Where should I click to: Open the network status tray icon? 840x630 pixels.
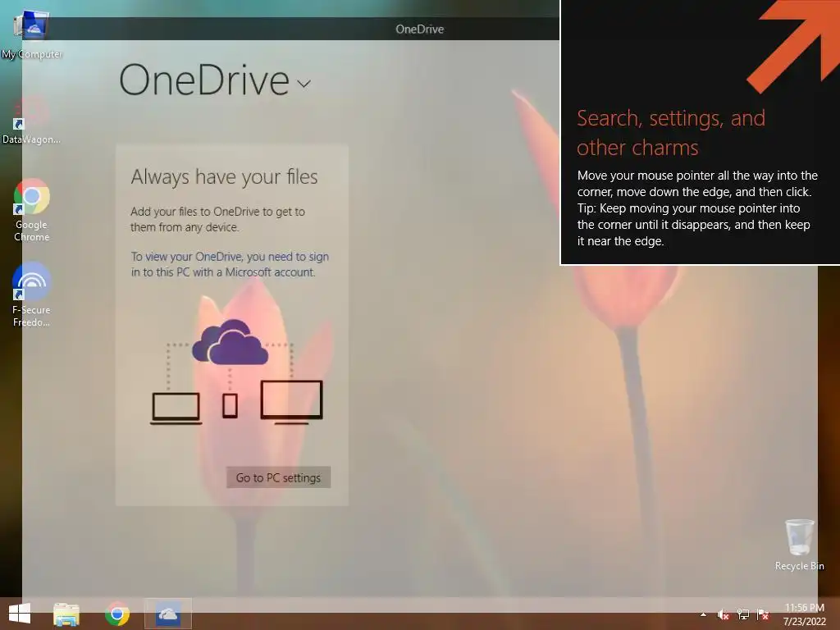click(743, 614)
